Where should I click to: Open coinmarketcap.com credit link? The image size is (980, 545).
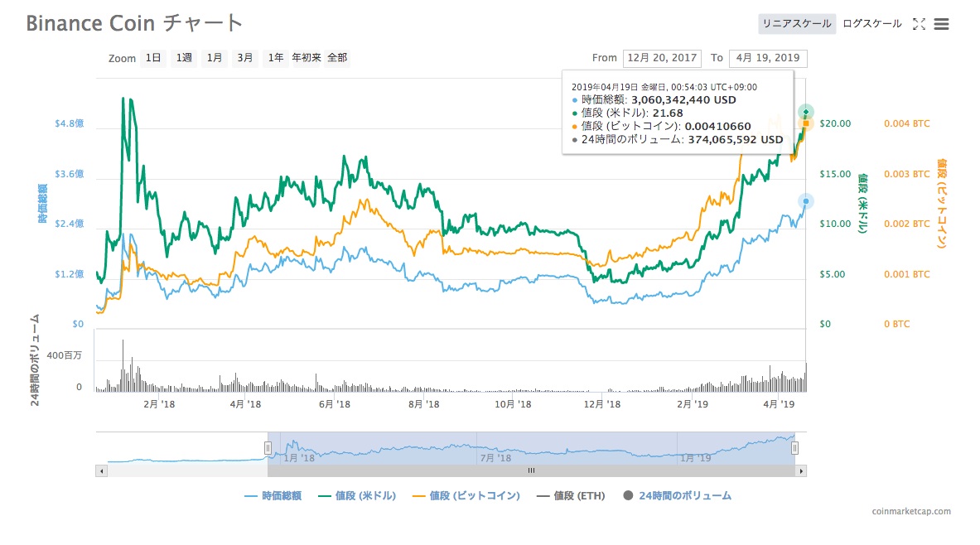(x=911, y=511)
